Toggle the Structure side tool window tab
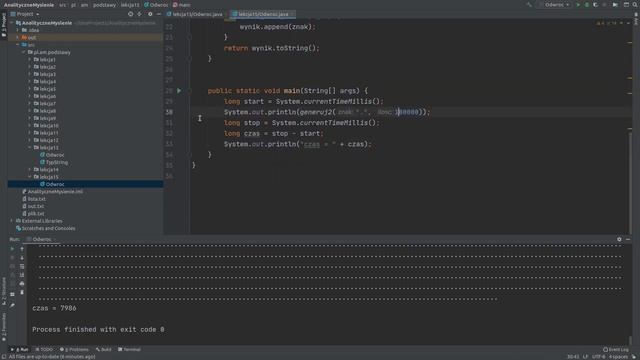Screen dimensions: 640x360 click(4, 291)
